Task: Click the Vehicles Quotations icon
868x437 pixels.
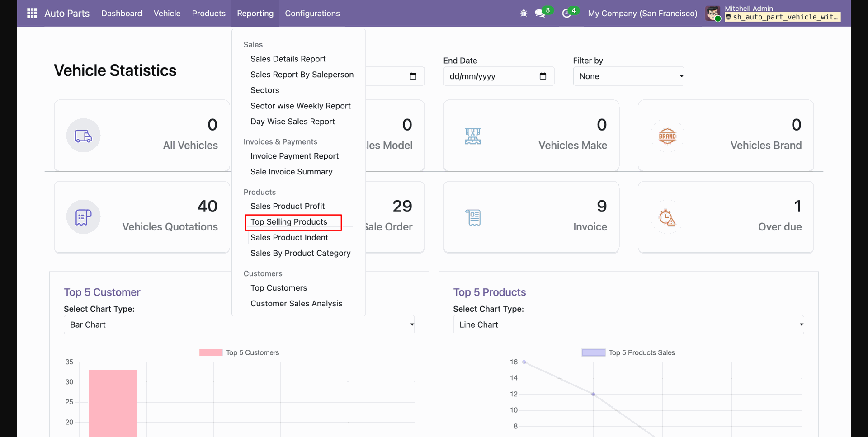Action: click(x=83, y=217)
